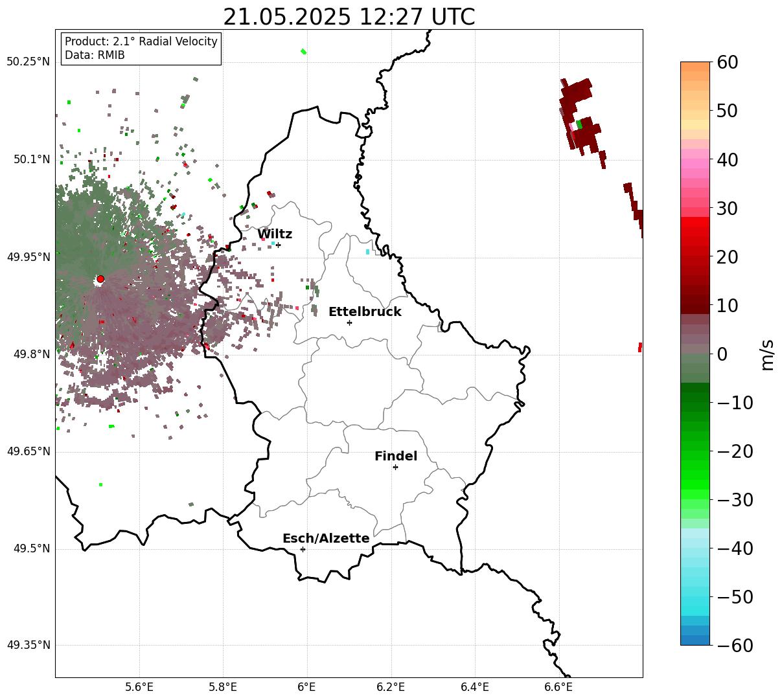Click the 'Product: 2.1° Radial Velocity' text
This screenshot has width=782, height=700.
[141, 41]
